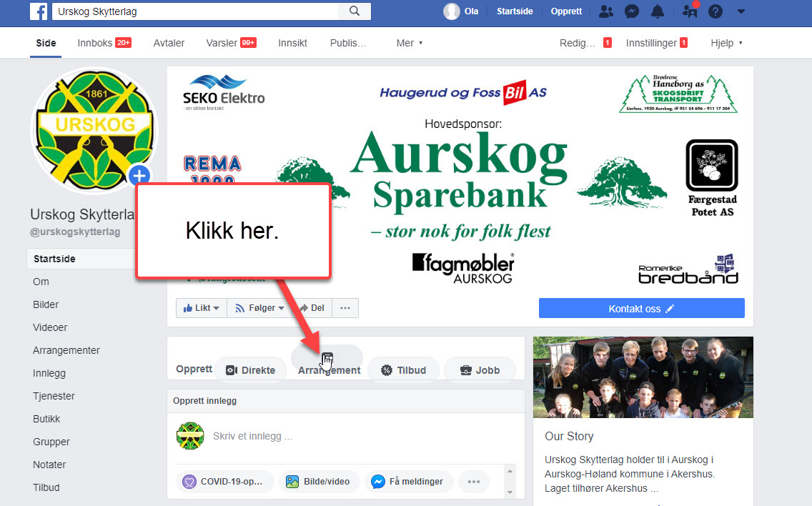Click the Facebook logo icon
This screenshot has height=506, width=812.
39,11
